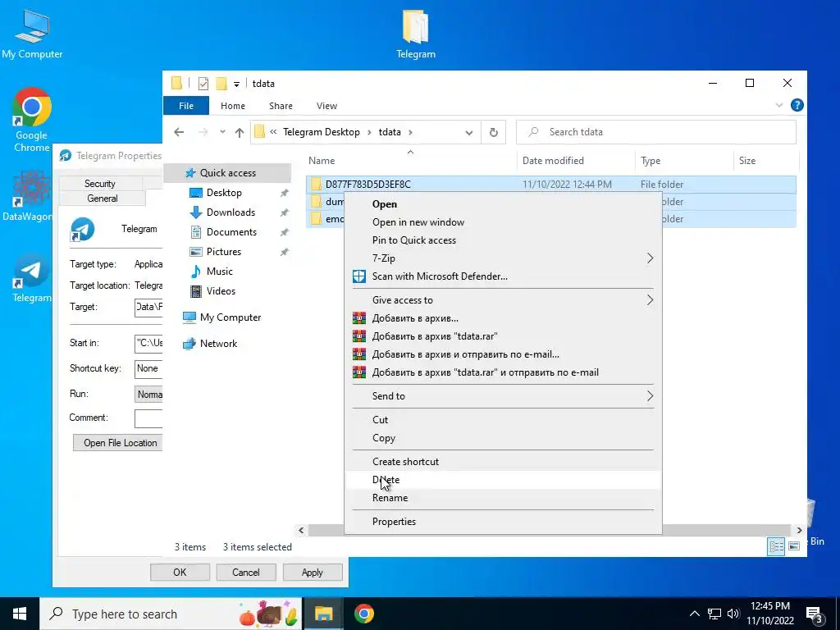Click the Properties quick access toolbar icon
This screenshot has height=630, width=840.
pos(203,84)
